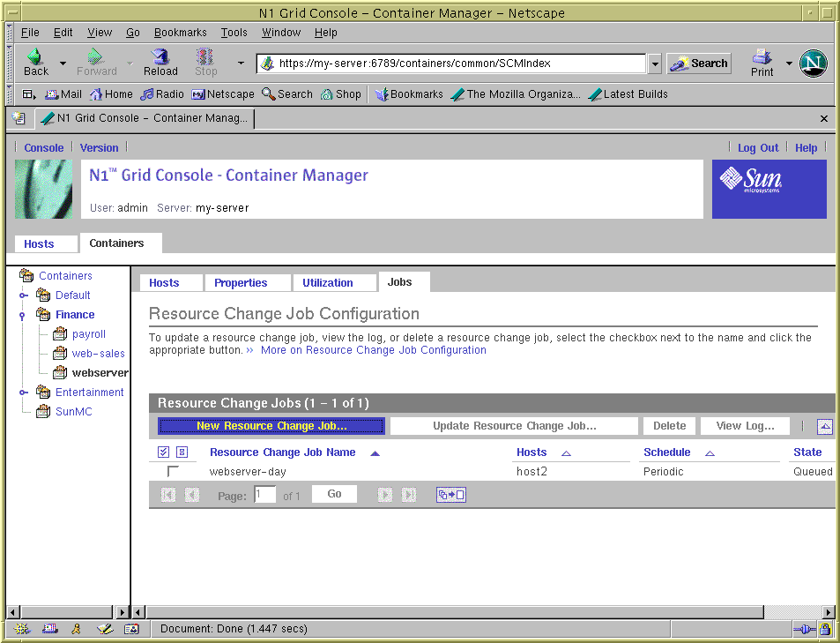
Task: Click the Page number input field
Action: (x=264, y=495)
